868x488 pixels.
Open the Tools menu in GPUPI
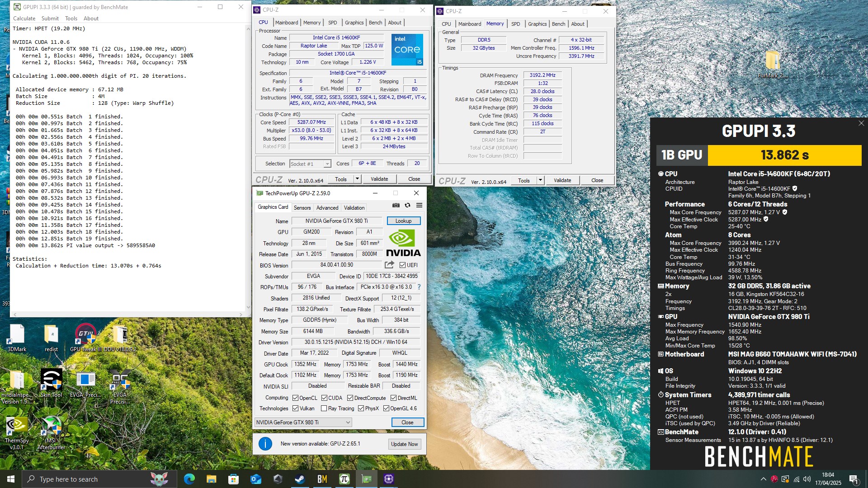click(71, 19)
